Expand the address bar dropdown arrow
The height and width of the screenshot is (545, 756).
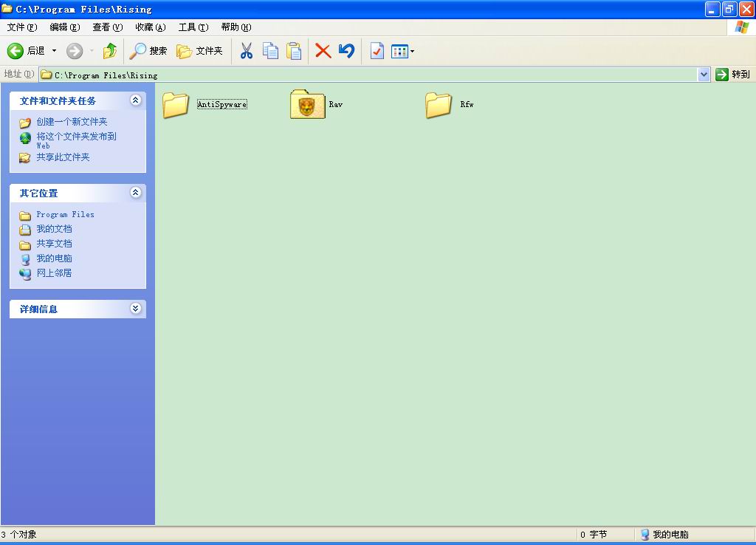[x=704, y=75]
